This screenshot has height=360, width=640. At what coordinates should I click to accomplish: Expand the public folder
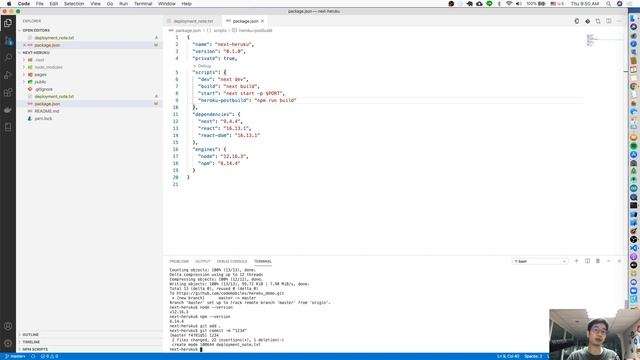pos(40,82)
